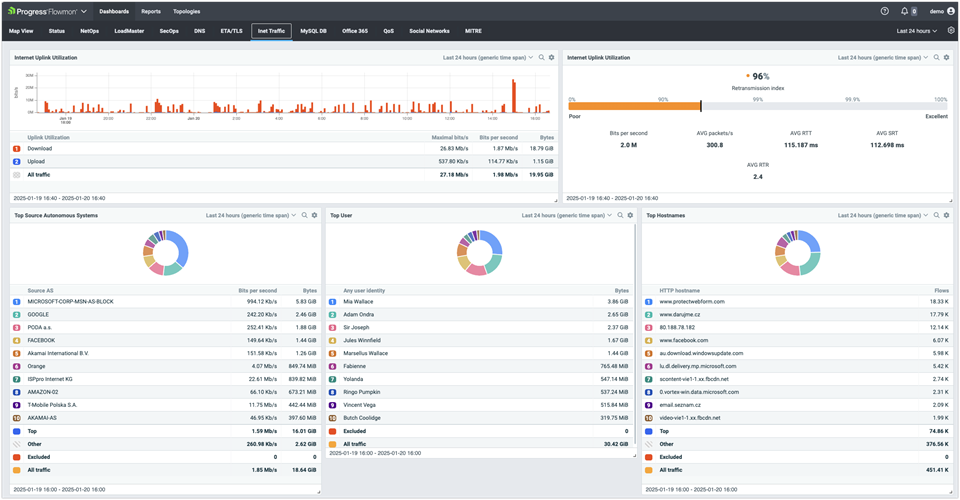Image resolution: width=960 pixels, height=500 pixels.
Task: Expand the Progress Flowmon logo chevron
Action: [x=83, y=11]
